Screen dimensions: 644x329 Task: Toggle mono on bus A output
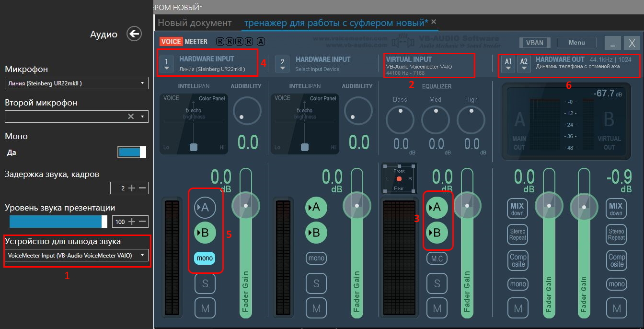(x=517, y=284)
